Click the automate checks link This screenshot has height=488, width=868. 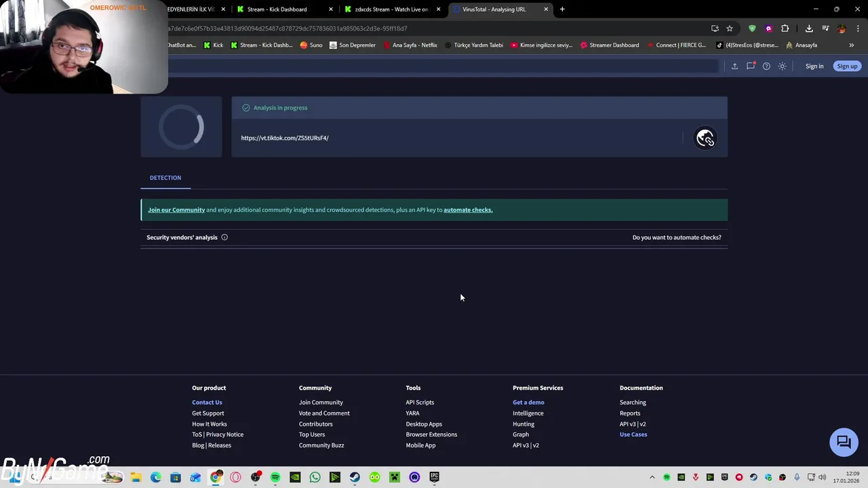[x=468, y=209]
